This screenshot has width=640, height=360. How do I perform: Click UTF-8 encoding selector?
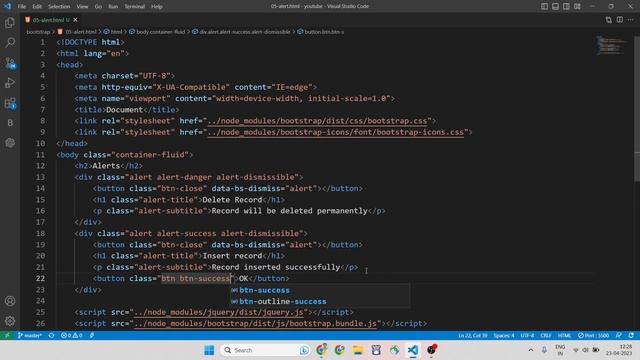coord(527,336)
